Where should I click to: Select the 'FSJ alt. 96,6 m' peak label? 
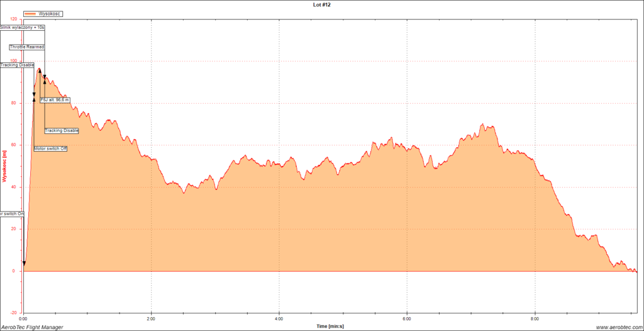tap(55, 99)
